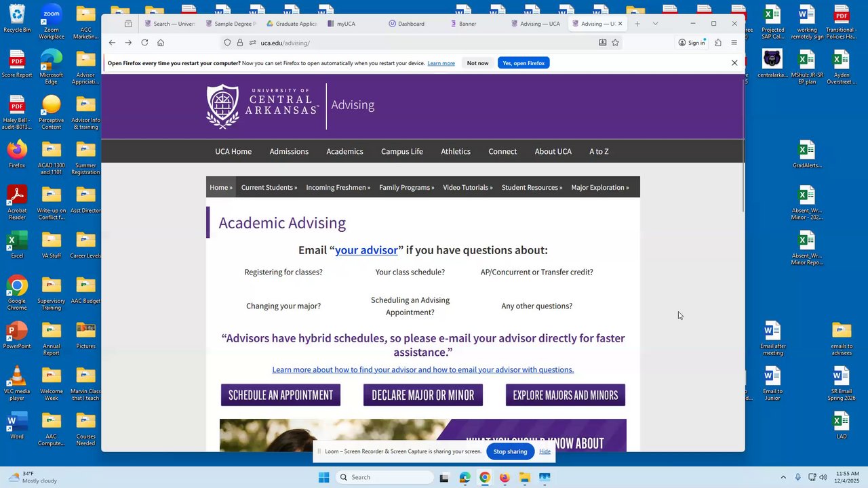Open the Firefox hamburger application menu
Viewport: 868px width, 488px height.
coord(734,43)
